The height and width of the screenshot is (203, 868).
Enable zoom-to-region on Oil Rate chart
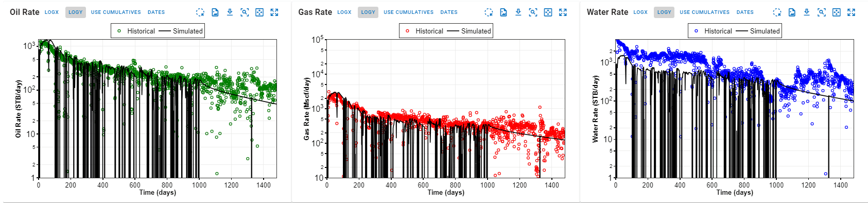[245, 12]
